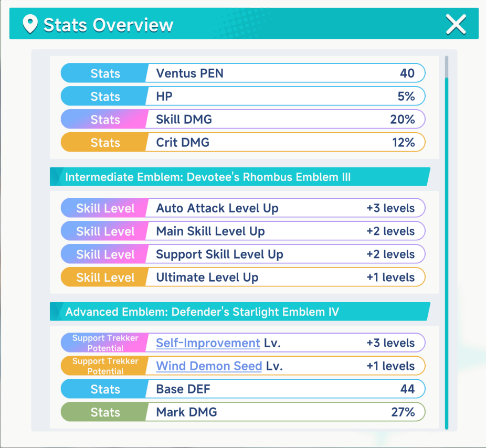
Task: Click the 12% value for Crit DMG
Action: pyautogui.click(x=404, y=143)
